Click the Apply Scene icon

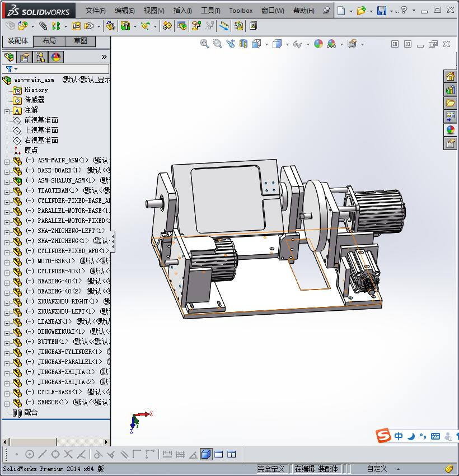pos(331,44)
